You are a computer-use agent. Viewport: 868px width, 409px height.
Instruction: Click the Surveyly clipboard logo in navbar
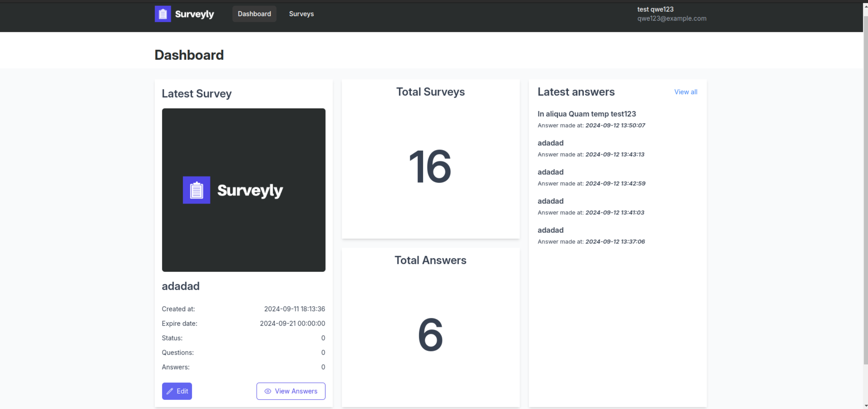[x=163, y=14]
